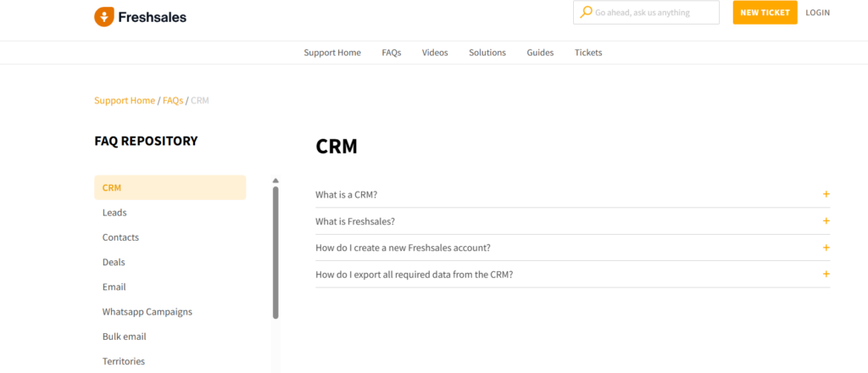Select Whatsapp Campaigns in the FAQ sidebar
The width and height of the screenshot is (868, 373).
point(147,312)
